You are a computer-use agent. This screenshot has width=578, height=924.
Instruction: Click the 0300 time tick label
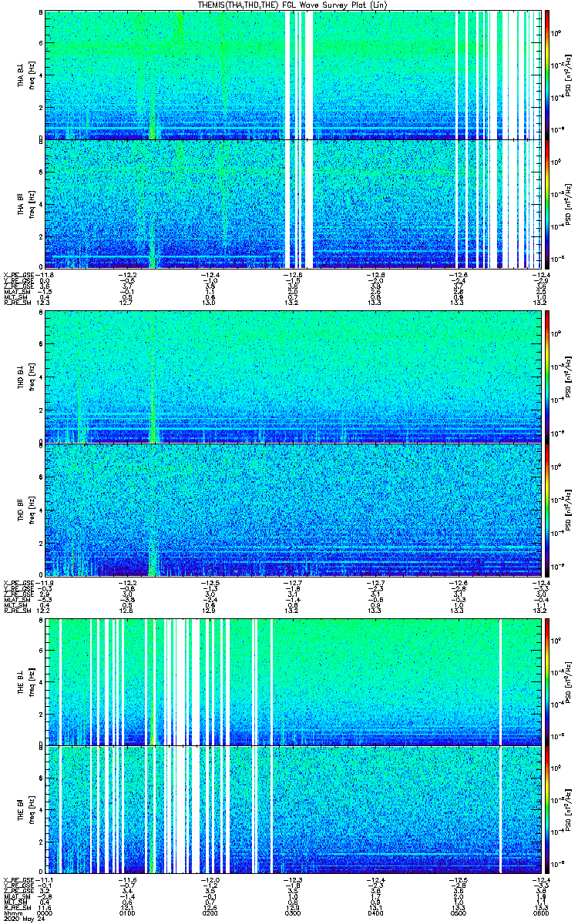(293, 912)
